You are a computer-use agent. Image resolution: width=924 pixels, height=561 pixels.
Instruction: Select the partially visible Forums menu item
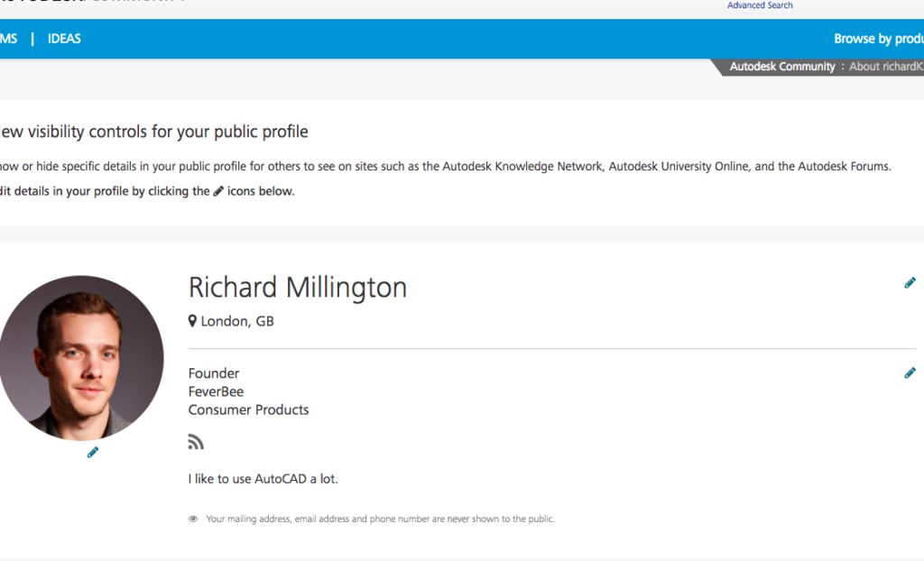point(8,39)
